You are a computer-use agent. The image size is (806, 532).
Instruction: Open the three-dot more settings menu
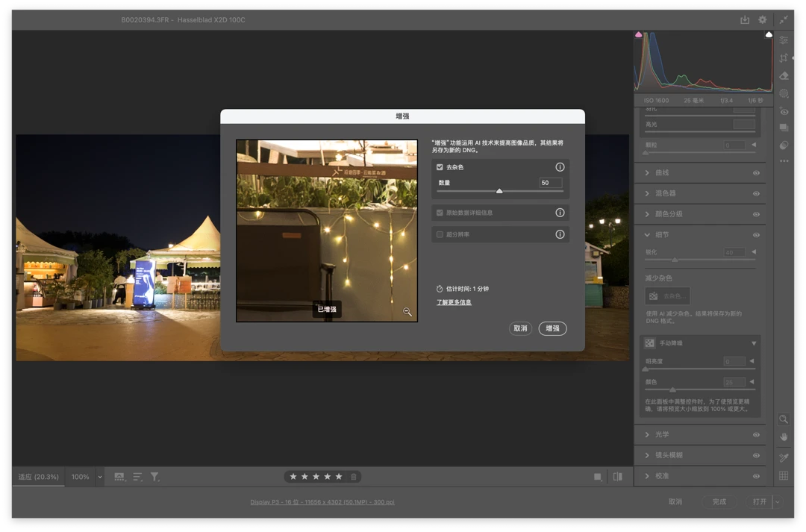[x=784, y=161]
